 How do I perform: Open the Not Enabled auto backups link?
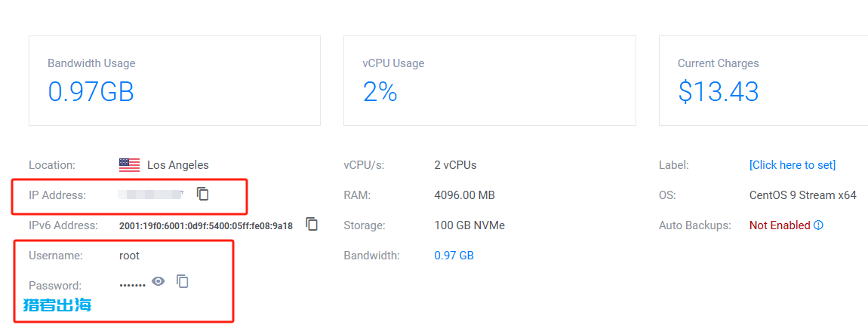click(780, 225)
